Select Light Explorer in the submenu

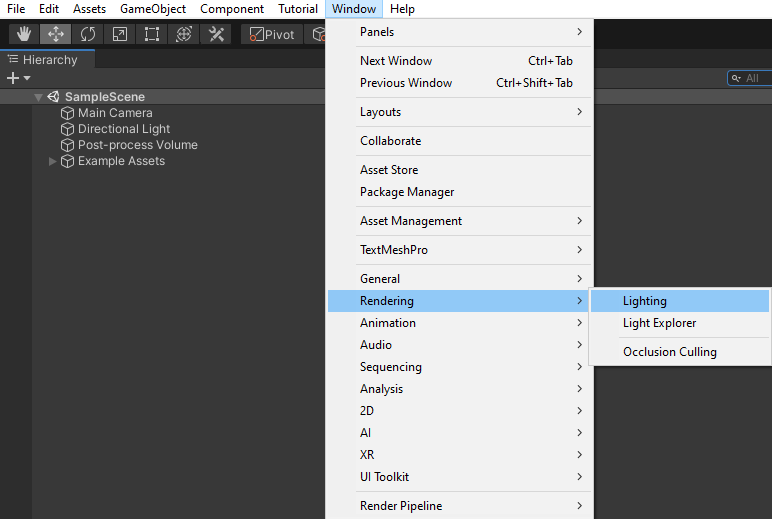[x=659, y=323]
